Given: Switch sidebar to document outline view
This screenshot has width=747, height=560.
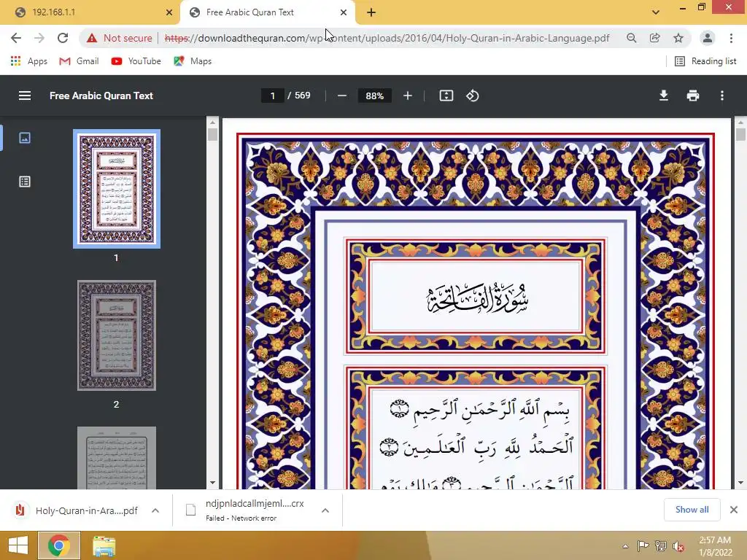Looking at the screenshot, I should [x=25, y=182].
